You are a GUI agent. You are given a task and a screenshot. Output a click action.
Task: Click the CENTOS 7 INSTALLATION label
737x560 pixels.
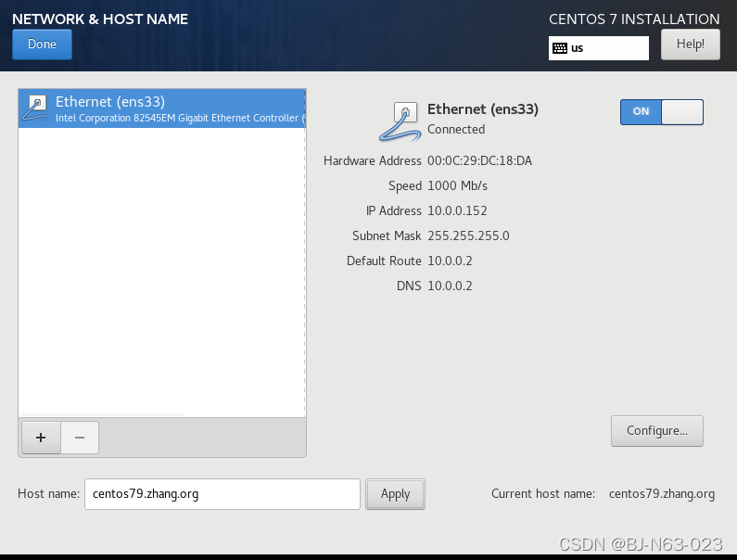tap(634, 19)
